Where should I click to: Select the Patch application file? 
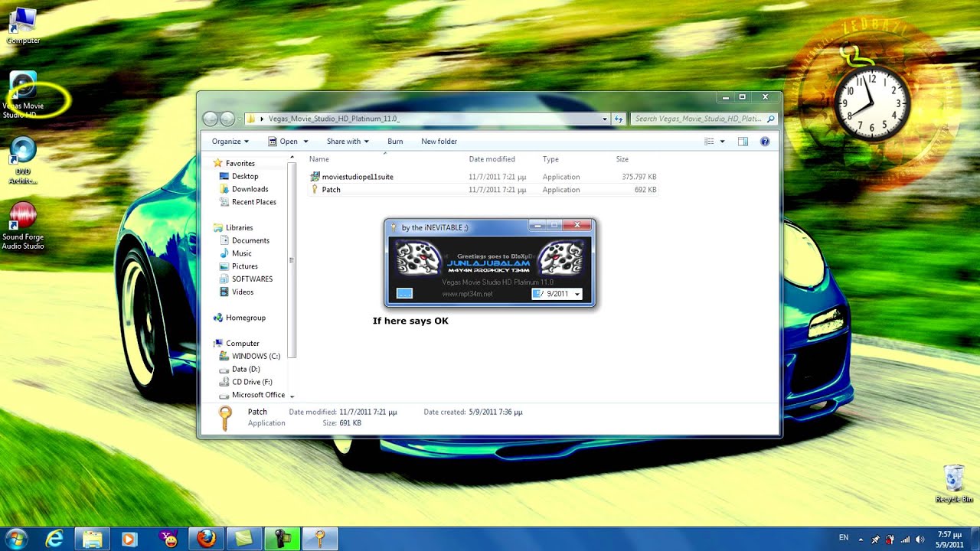(331, 190)
